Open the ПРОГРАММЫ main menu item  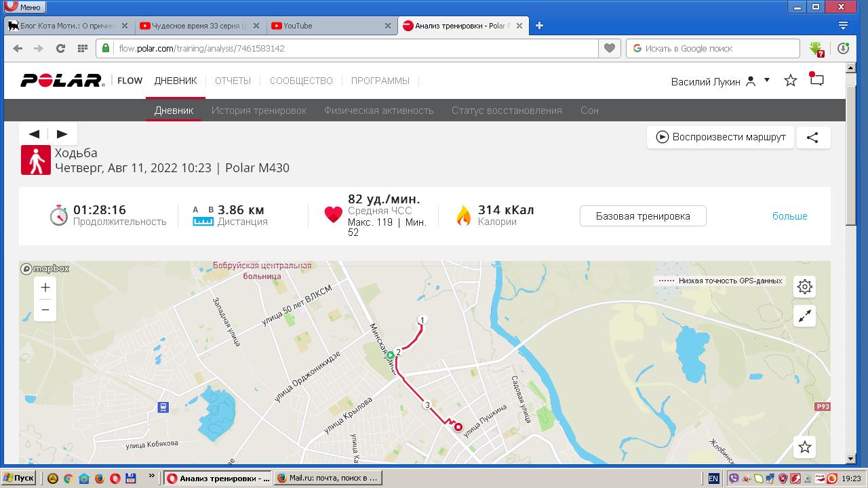380,81
